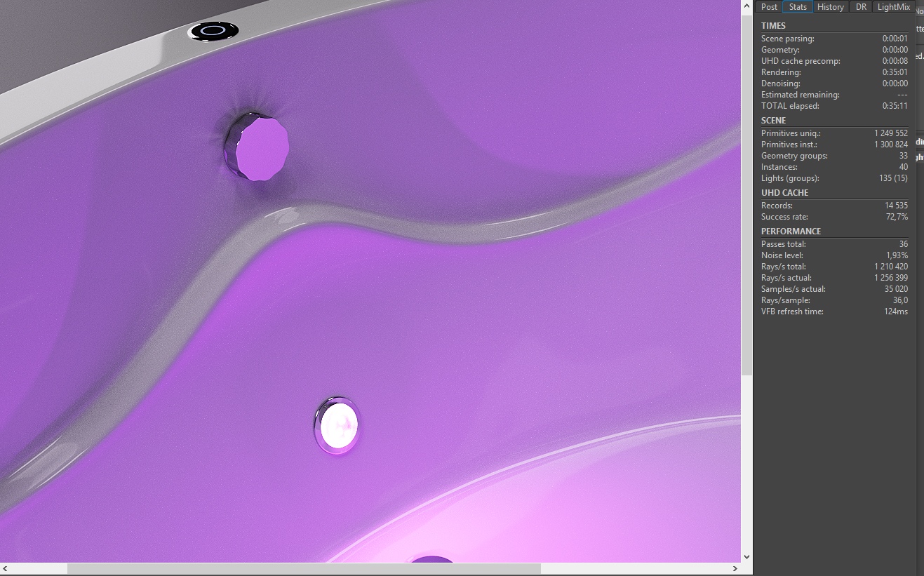Screen dimensions: 924x576
Task: Click the Primitives inst. value 1 300 824
Action: 891,145
